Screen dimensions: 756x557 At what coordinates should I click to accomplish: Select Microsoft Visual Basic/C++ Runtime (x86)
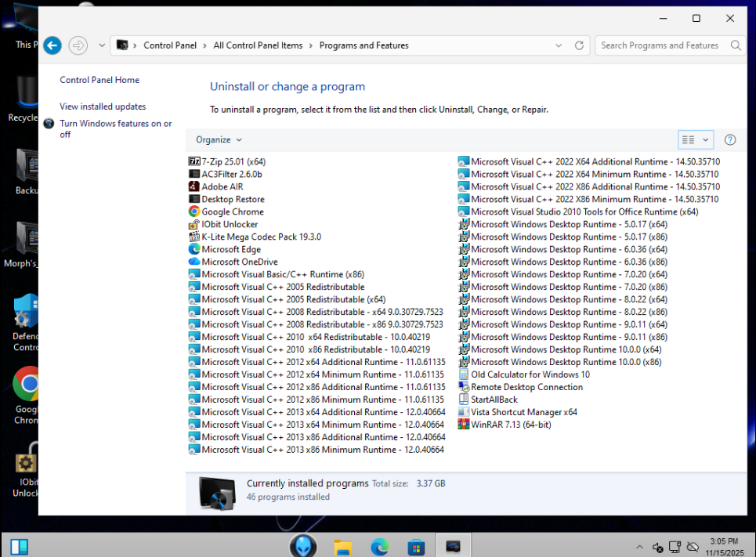tap(277, 274)
